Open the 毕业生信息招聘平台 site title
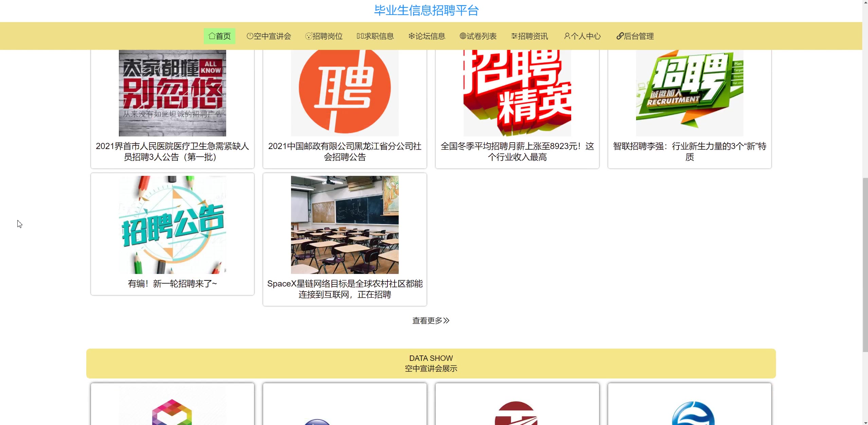Image resolution: width=868 pixels, height=425 pixels. click(x=426, y=11)
